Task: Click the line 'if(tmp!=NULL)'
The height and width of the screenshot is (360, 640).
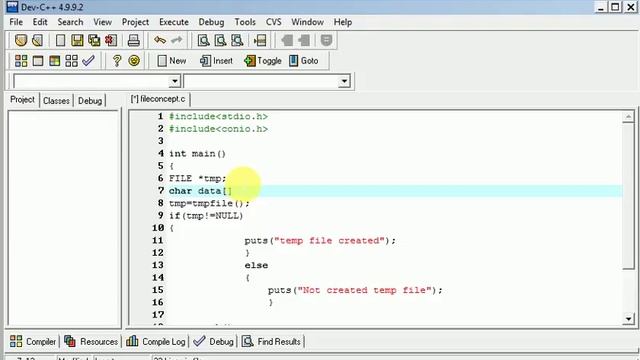Action: pyautogui.click(x=206, y=216)
